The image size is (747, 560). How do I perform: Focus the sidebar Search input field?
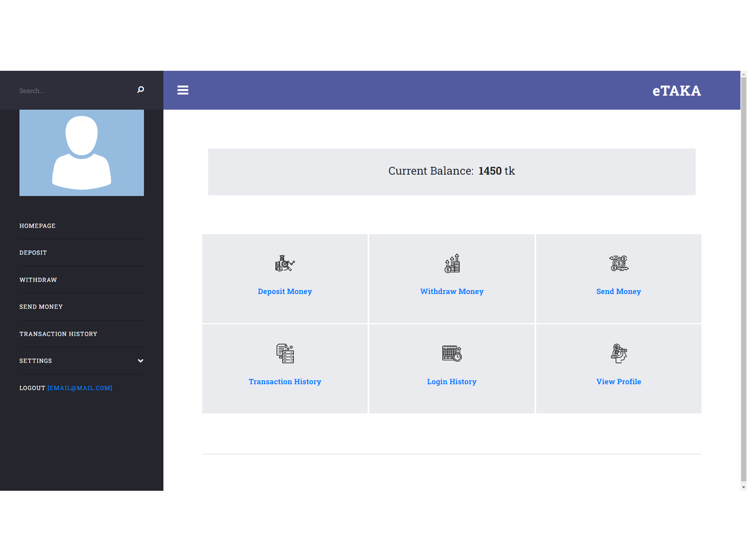click(74, 91)
